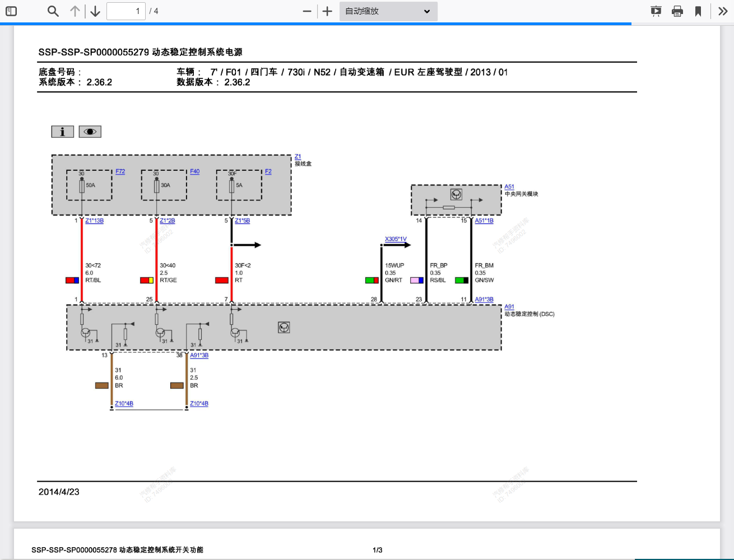Image resolution: width=734 pixels, height=560 pixels.
Task: Open the find-in-document search
Action: point(53,11)
